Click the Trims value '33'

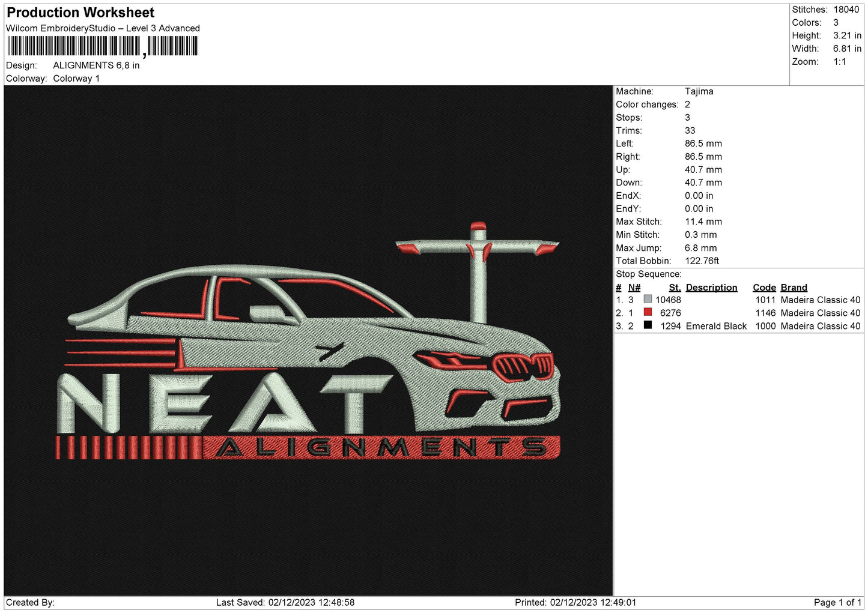(690, 130)
